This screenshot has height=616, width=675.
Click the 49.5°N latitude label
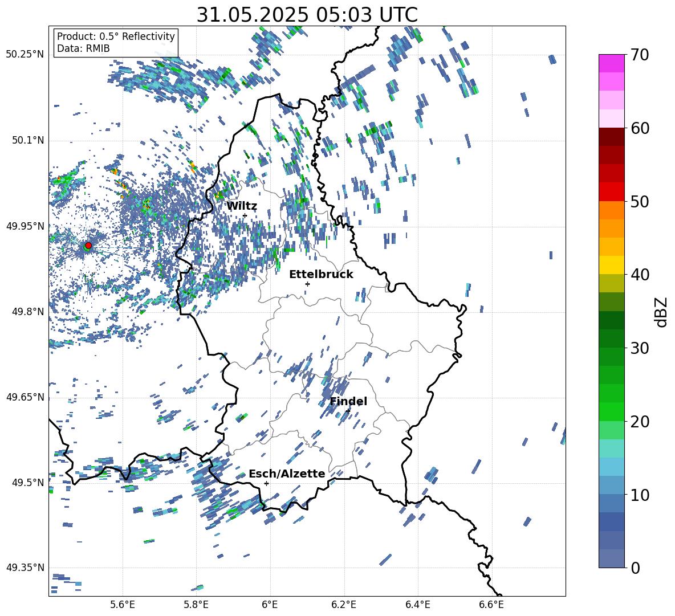click(27, 483)
